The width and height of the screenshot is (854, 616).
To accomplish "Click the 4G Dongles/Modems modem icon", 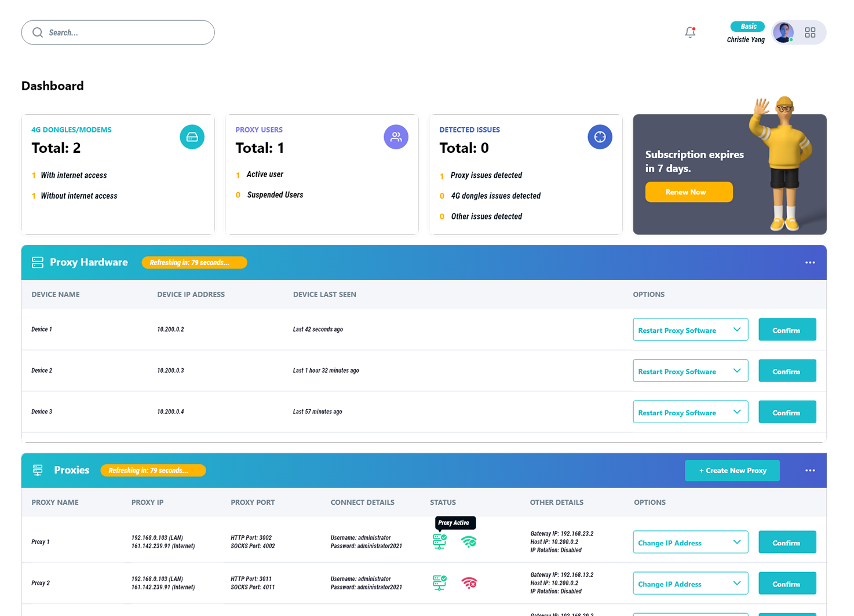I will pyautogui.click(x=192, y=137).
